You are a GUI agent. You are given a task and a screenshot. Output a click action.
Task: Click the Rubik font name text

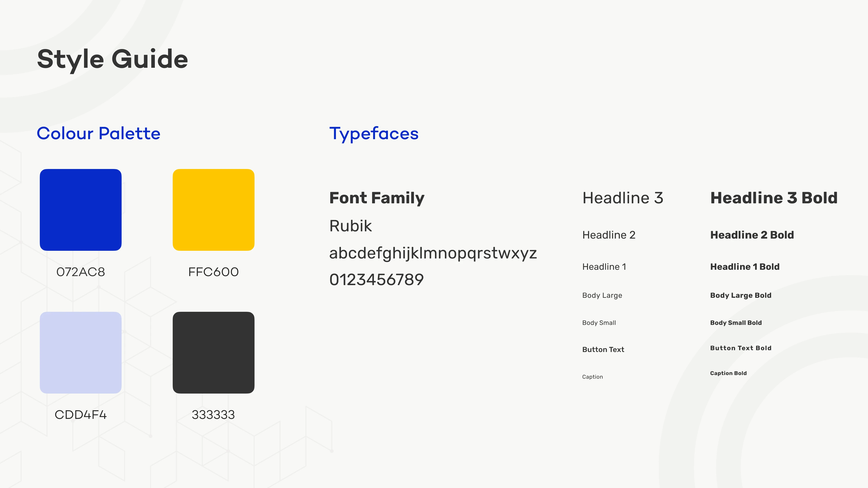[x=350, y=226]
